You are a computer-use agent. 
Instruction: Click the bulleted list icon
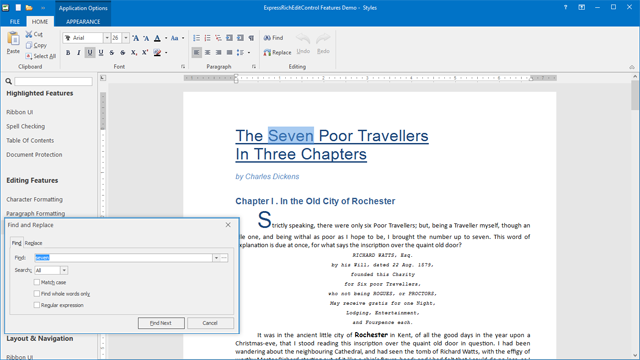point(196,38)
